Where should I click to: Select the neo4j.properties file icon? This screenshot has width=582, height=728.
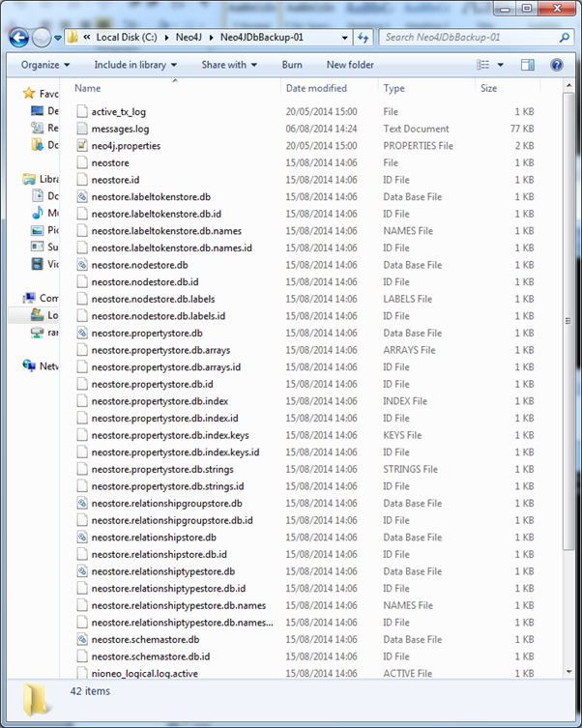point(82,146)
